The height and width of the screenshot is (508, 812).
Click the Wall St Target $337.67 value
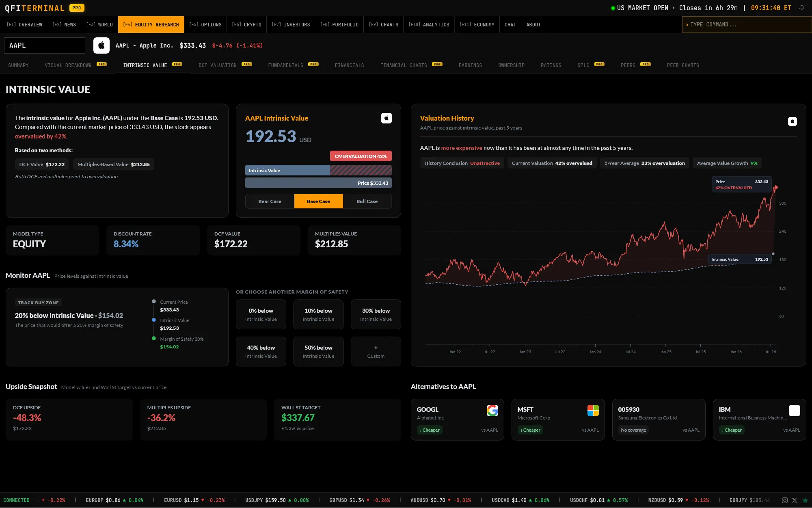(298, 418)
